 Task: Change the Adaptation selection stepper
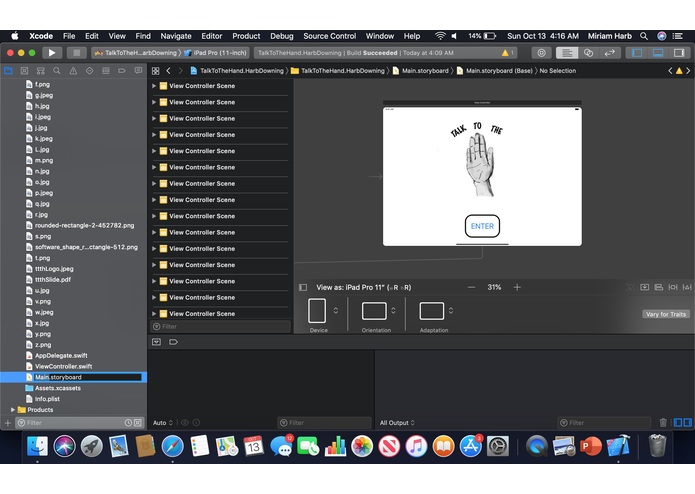(451, 311)
